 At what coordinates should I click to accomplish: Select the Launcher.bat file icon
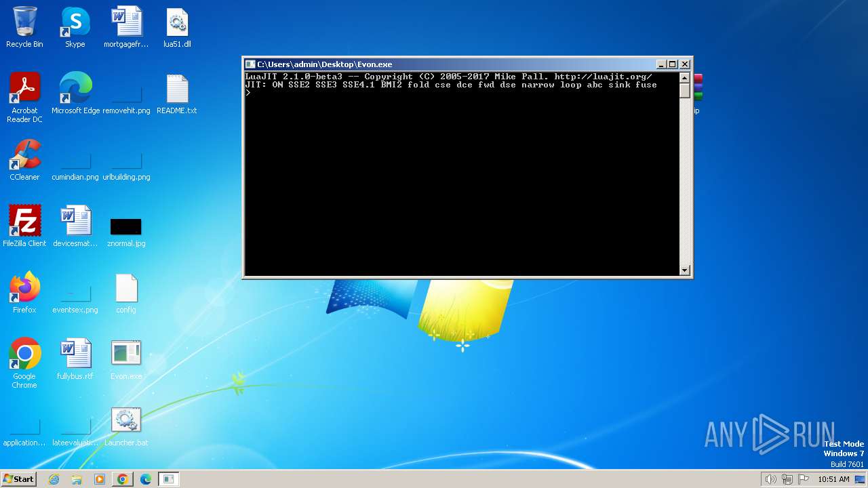point(126,426)
